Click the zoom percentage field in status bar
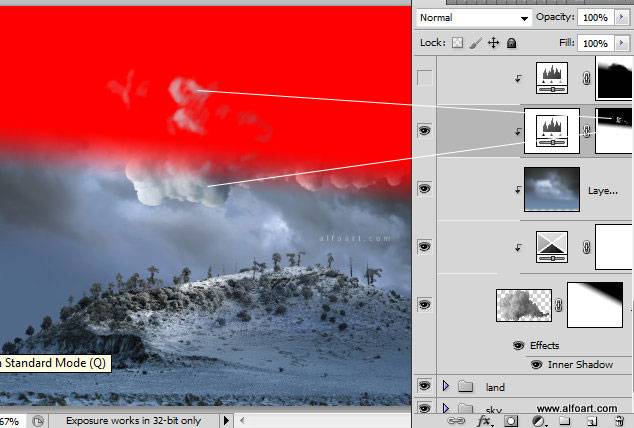The height and width of the screenshot is (428, 634). 11,422
